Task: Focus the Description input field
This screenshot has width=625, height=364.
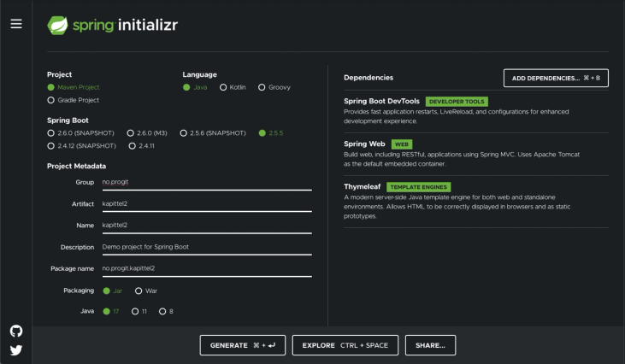Action: (207, 247)
